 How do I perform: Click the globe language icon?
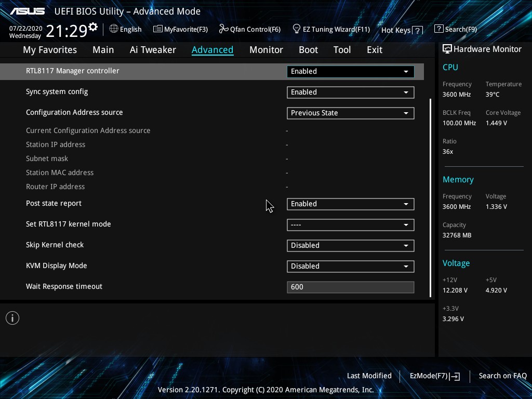[114, 29]
